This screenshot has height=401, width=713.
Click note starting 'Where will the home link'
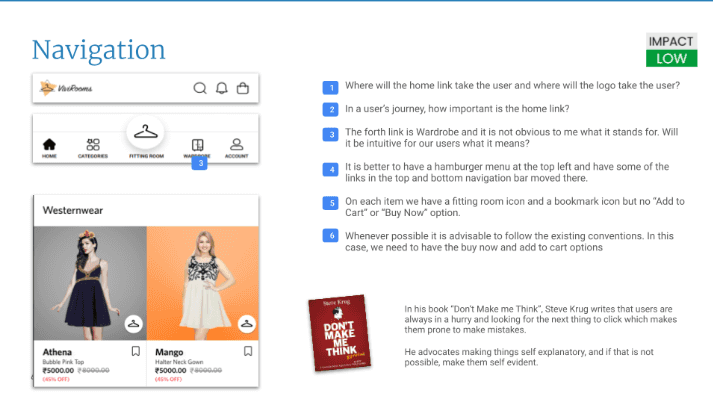(x=512, y=85)
